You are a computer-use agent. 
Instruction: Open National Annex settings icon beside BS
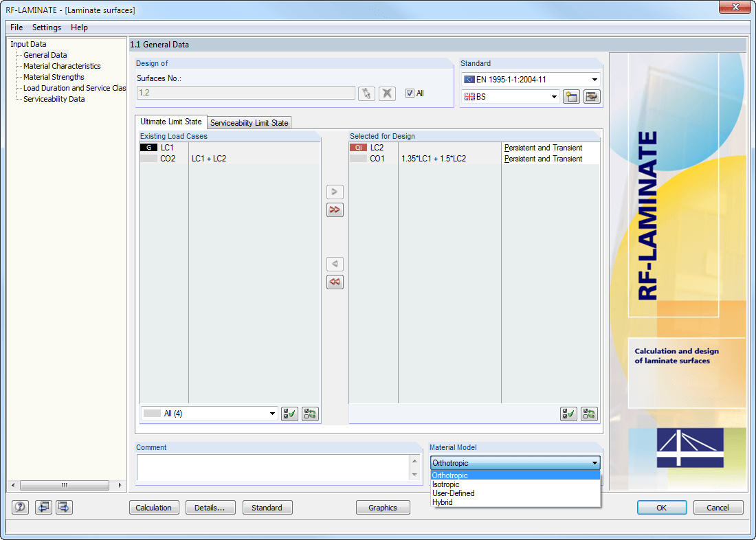pyautogui.click(x=592, y=96)
